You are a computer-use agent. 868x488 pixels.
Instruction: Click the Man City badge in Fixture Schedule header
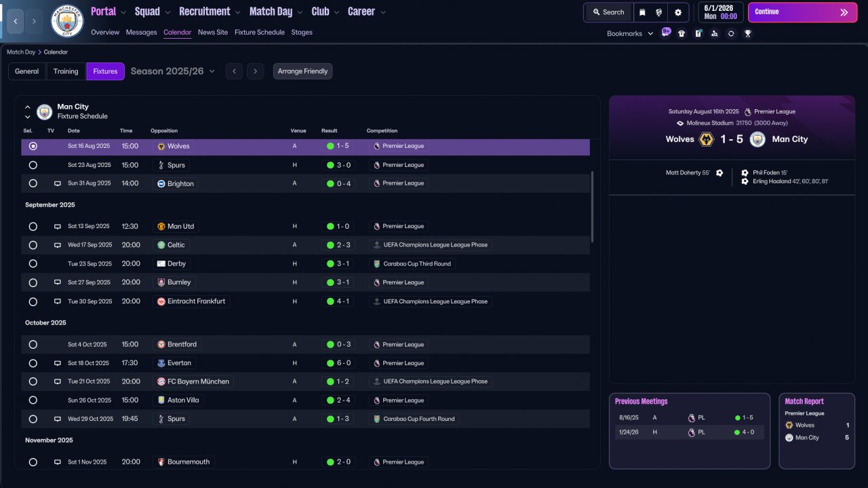tap(45, 111)
